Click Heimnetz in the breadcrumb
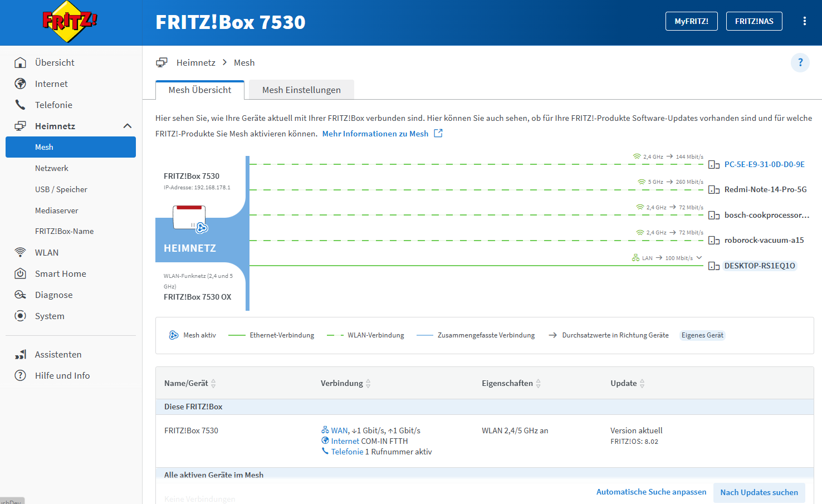822x504 pixels. (196, 62)
